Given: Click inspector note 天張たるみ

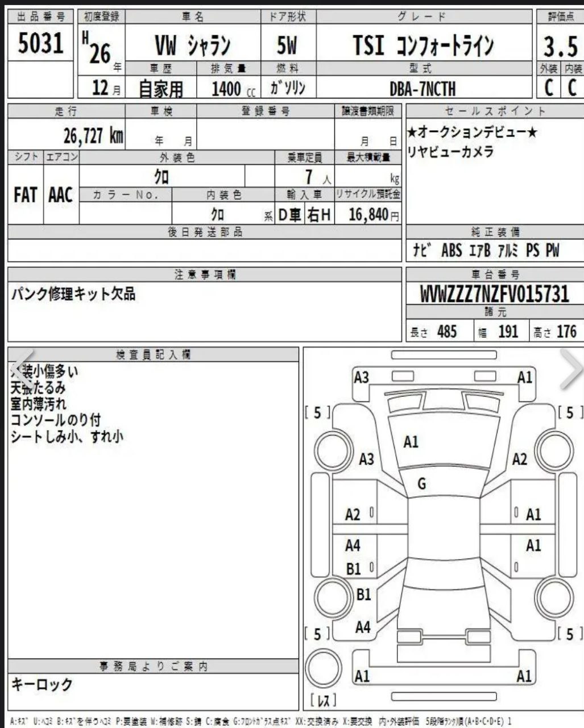Looking at the screenshot, I should click(x=38, y=388).
